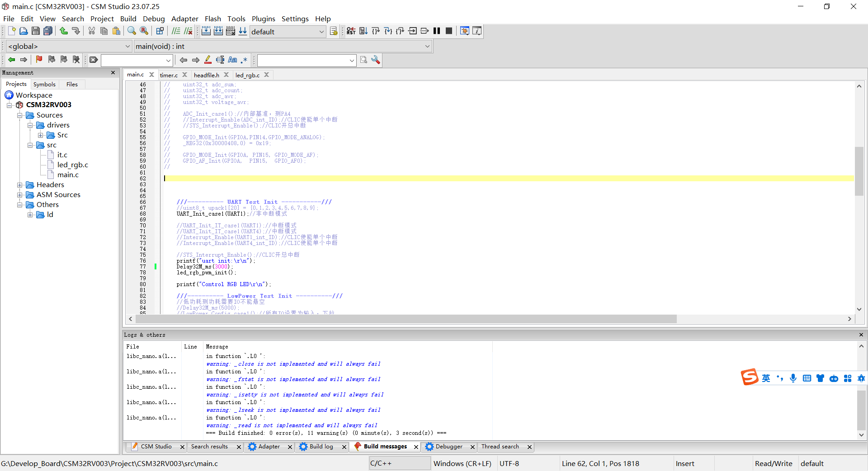
Task: Toggle highlight occurrences marker icon
Action: click(x=208, y=60)
